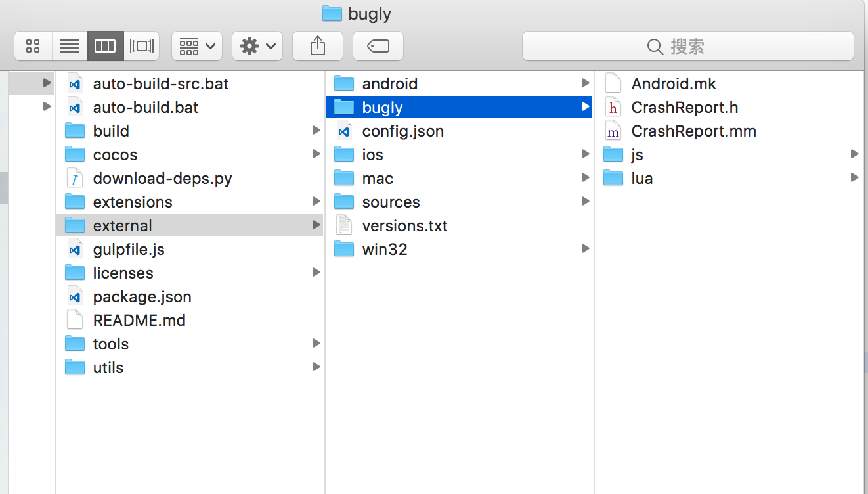The height and width of the screenshot is (494, 868).
Task: Select the tools folder icon
Action: 75,344
